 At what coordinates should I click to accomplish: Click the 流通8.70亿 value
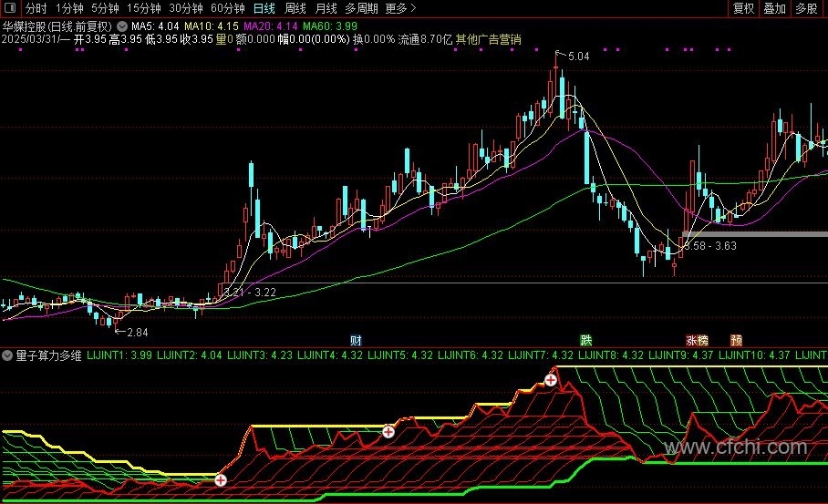click(426, 39)
